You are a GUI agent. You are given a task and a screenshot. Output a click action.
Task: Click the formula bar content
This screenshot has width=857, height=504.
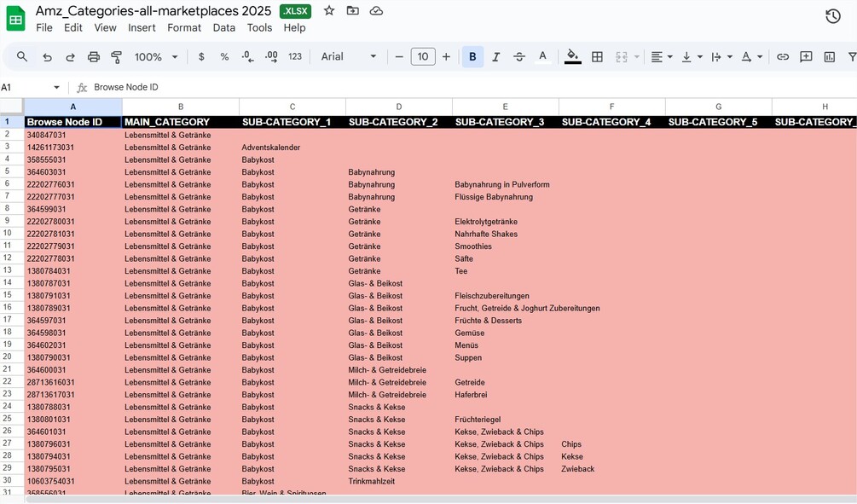tap(125, 87)
